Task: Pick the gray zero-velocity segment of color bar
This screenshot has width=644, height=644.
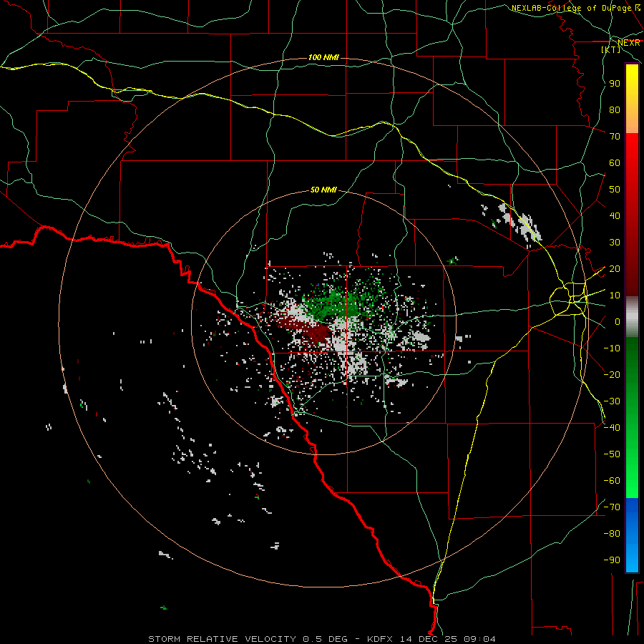Action: [632, 317]
